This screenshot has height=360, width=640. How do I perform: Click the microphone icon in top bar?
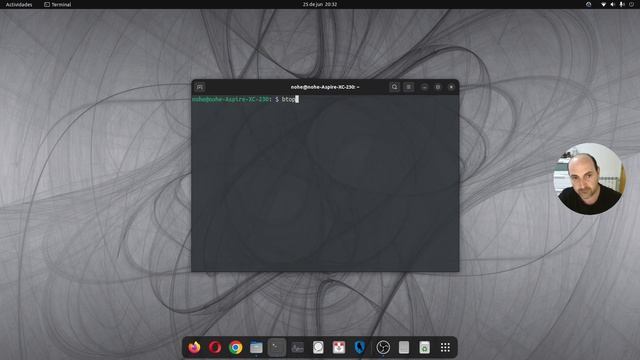coord(622,4)
